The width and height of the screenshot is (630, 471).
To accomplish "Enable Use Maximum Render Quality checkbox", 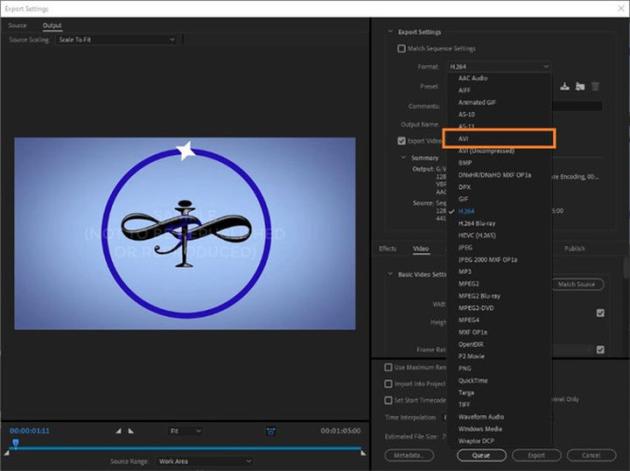I will 388,367.
